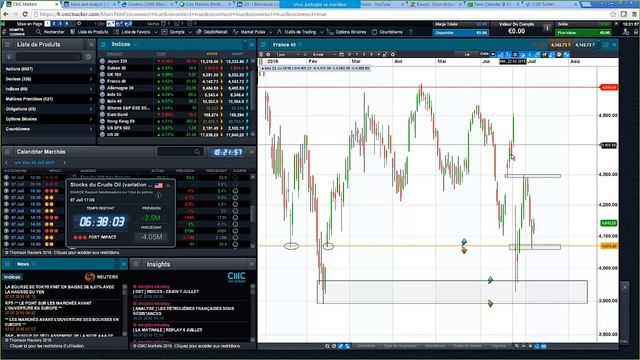
Task: Go to next calendar day
Action: (x=64, y=162)
